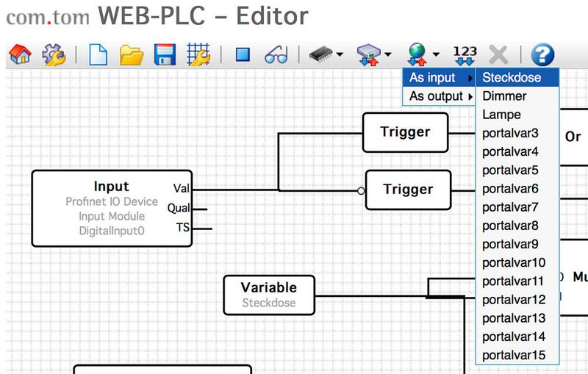Create a new blank document
The width and height of the screenshot is (588, 374).
coord(98,54)
